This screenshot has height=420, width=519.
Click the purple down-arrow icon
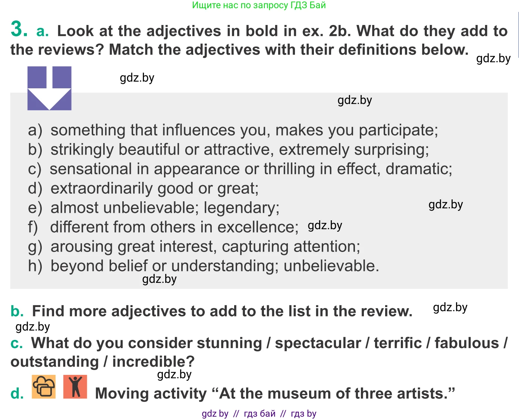(x=49, y=88)
